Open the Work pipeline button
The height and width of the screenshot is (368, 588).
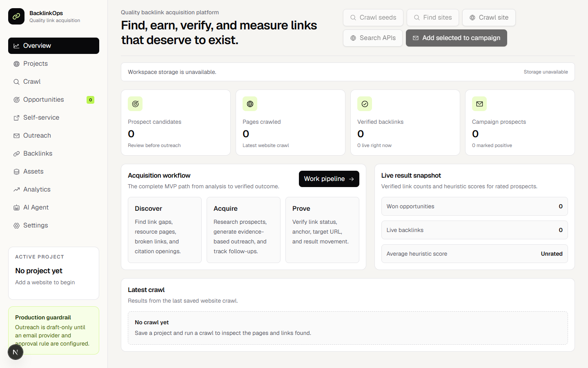pyautogui.click(x=329, y=179)
